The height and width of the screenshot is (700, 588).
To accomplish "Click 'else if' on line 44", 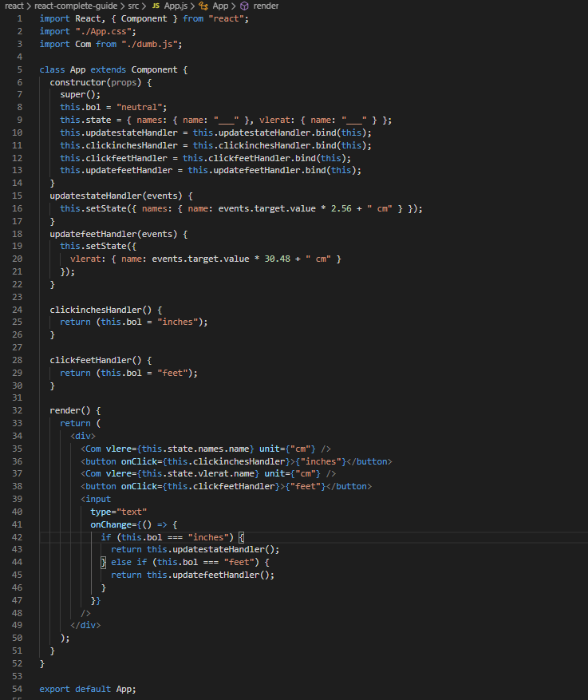I will [129, 562].
